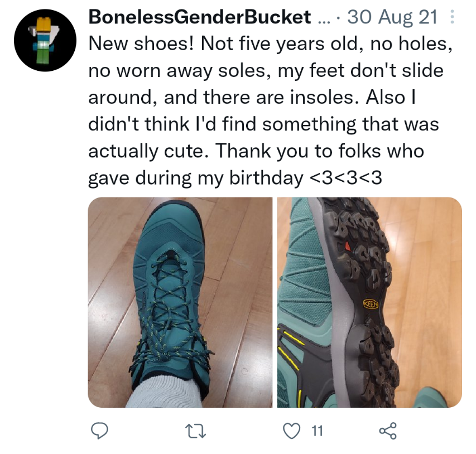Open the three-dot more options menu

pyautogui.click(x=451, y=17)
